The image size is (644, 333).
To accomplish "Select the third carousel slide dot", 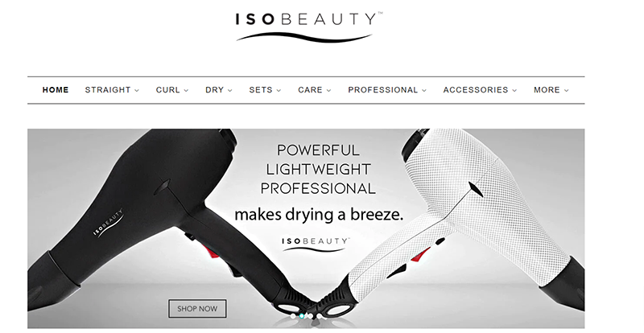I will [x=311, y=316].
